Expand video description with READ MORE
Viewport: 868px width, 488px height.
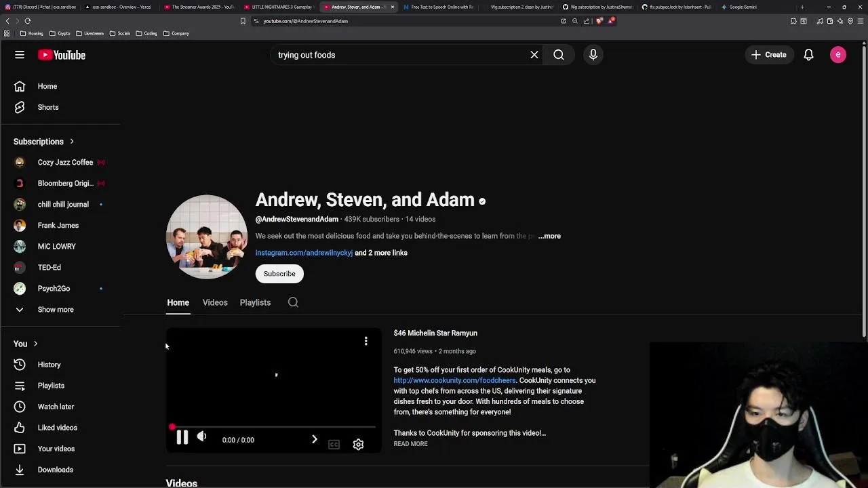click(x=410, y=444)
